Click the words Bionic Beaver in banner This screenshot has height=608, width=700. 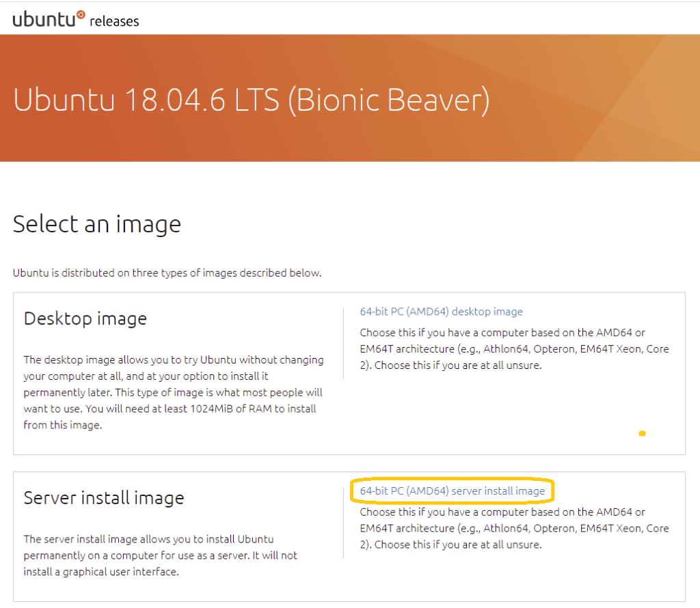coord(388,100)
